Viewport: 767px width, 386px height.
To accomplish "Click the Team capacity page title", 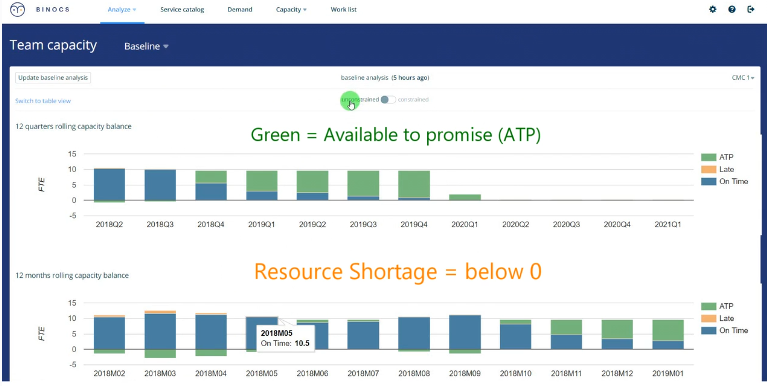I will [53, 45].
